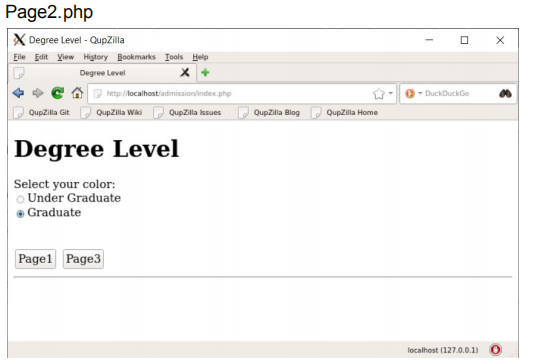Close the Degree Level tab
This screenshot has width=533, height=364.
(185, 72)
